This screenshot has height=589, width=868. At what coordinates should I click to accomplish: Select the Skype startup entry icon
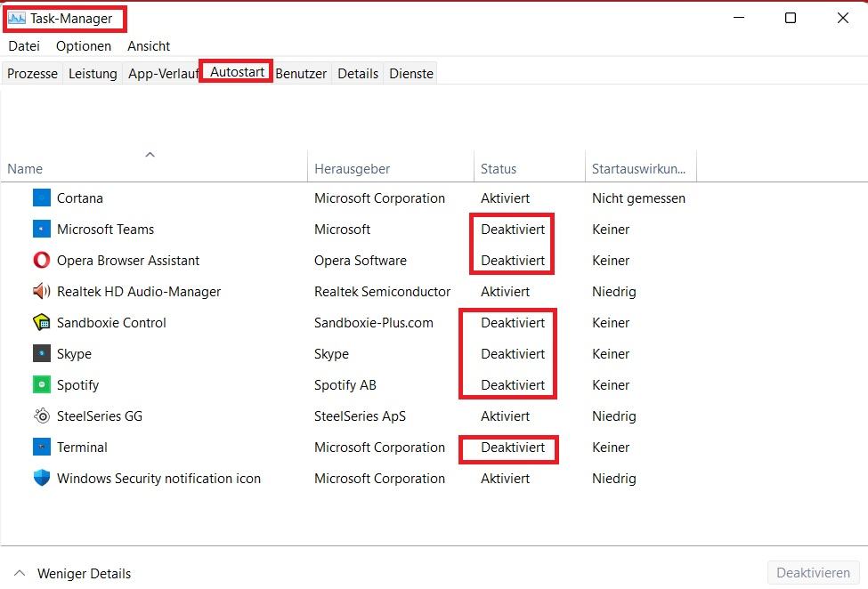[x=42, y=353]
